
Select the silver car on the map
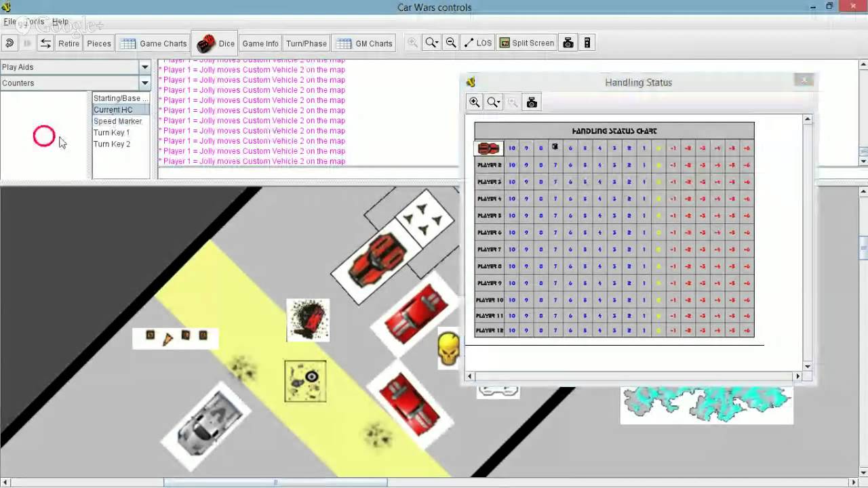coord(206,427)
